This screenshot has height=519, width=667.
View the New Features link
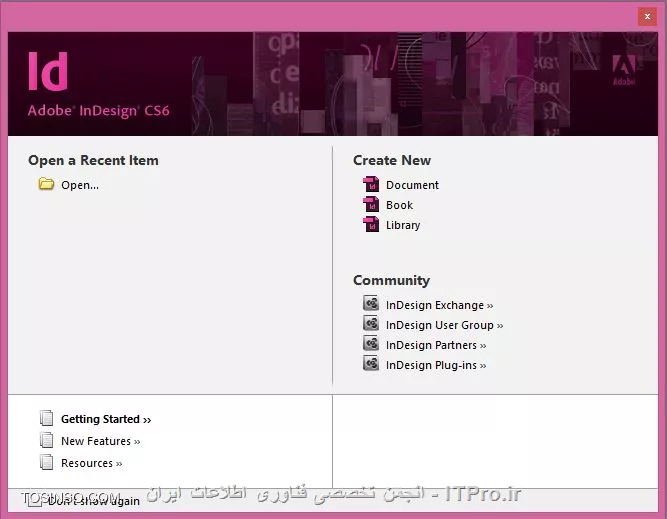pos(100,441)
